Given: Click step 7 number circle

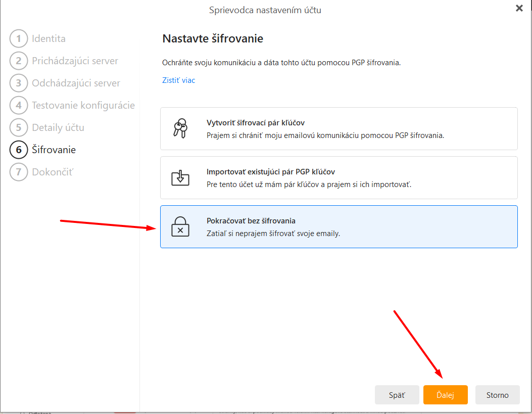Looking at the screenshot, I should tap(19, 172).
